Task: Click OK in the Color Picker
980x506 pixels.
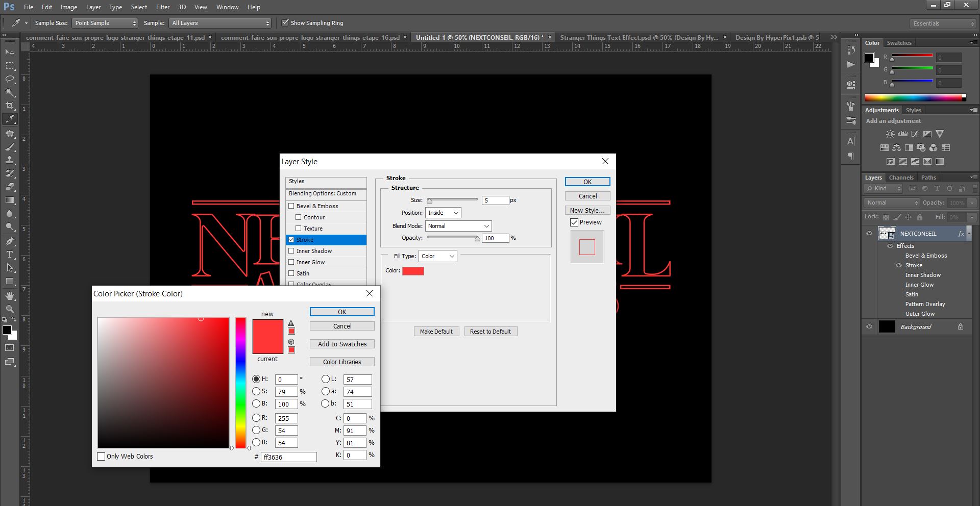Action: pyautogui.click(x=342, y=312)
